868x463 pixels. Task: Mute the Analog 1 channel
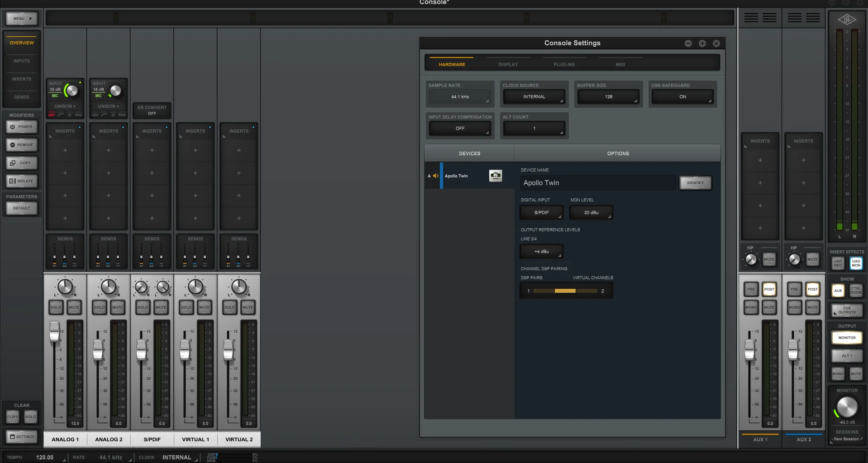coord(74,307)
